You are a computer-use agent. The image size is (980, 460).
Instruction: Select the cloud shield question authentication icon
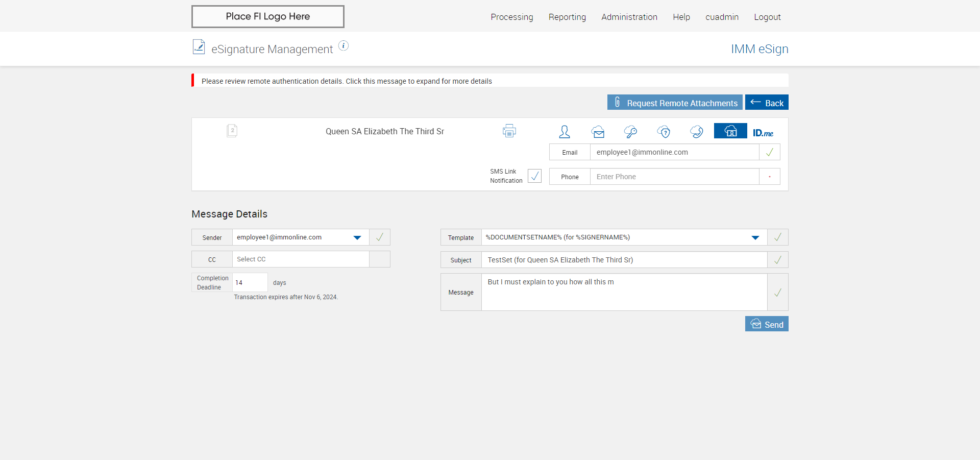[664, 132]
